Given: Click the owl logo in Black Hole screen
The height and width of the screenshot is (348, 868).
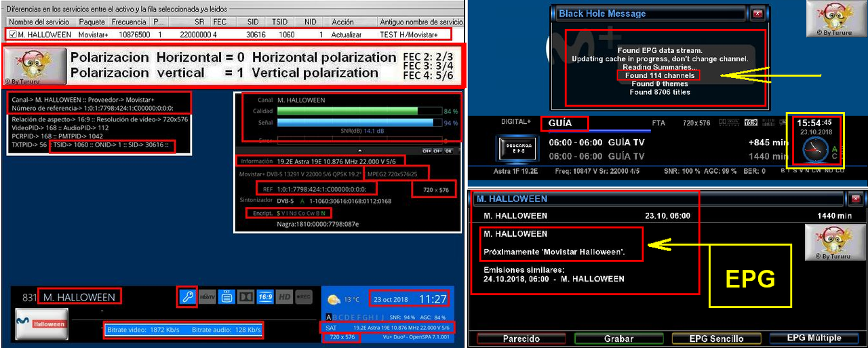Looking at the screenshot, I should pyautogui.click(x=837, y=18).
